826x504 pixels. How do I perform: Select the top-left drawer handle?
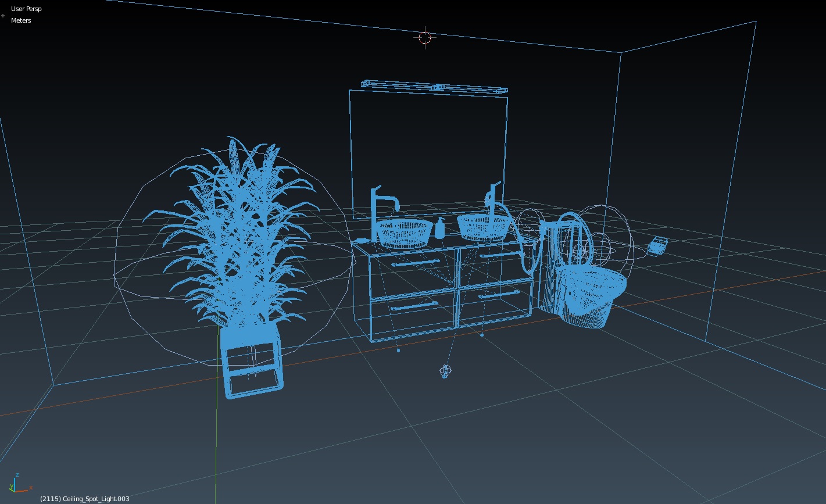pos(416,264)
